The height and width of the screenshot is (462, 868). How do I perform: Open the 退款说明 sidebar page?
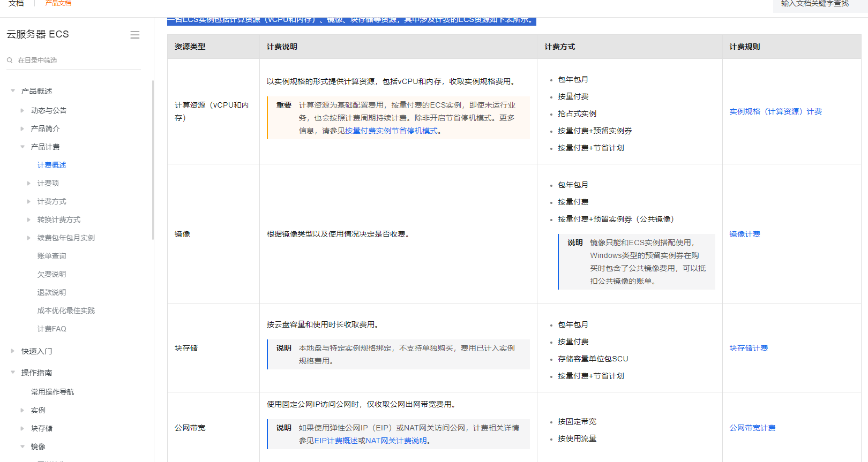51,292
